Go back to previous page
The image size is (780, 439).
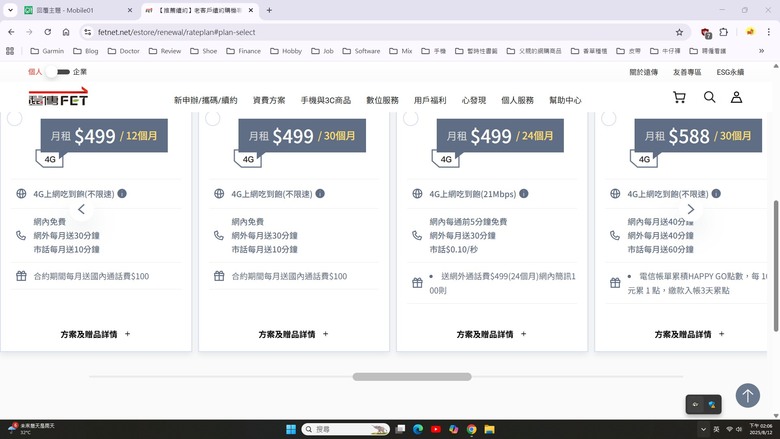[11, 32]
